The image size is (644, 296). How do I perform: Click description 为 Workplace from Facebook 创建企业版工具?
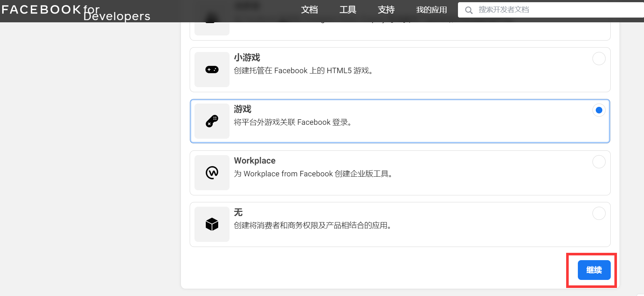click(x=313, y=174)
